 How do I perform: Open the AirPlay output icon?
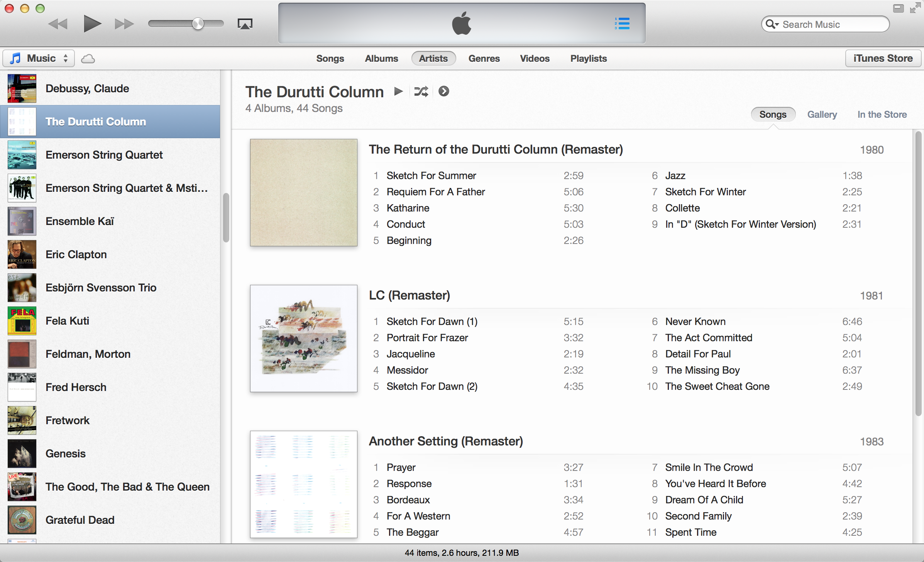pos(245,24)
